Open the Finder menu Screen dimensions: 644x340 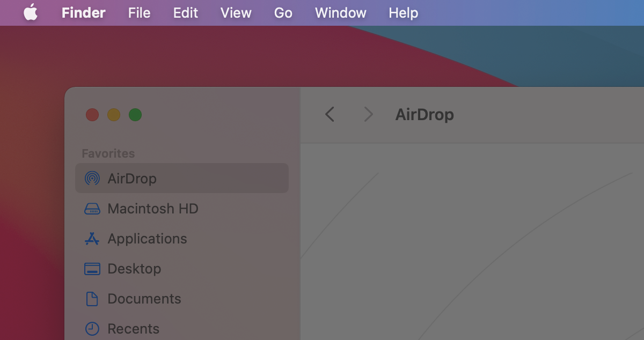(84, 12)
